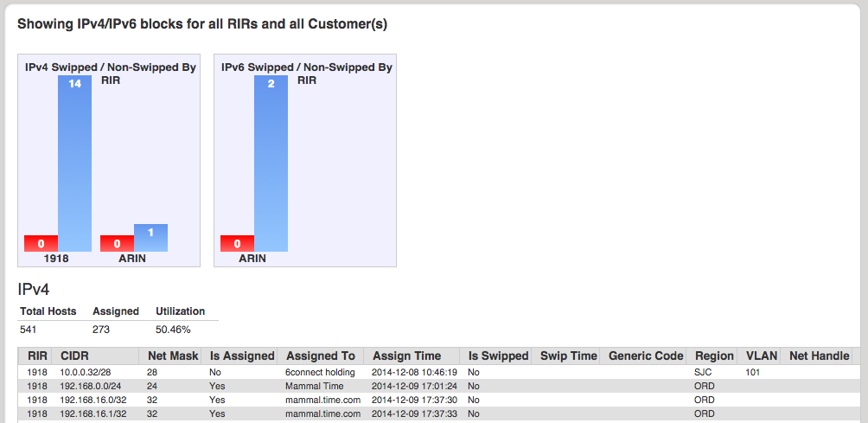Click the red 0 bar above 1918
The width and height of the screenshot is (868, 423).
[41, 244]
